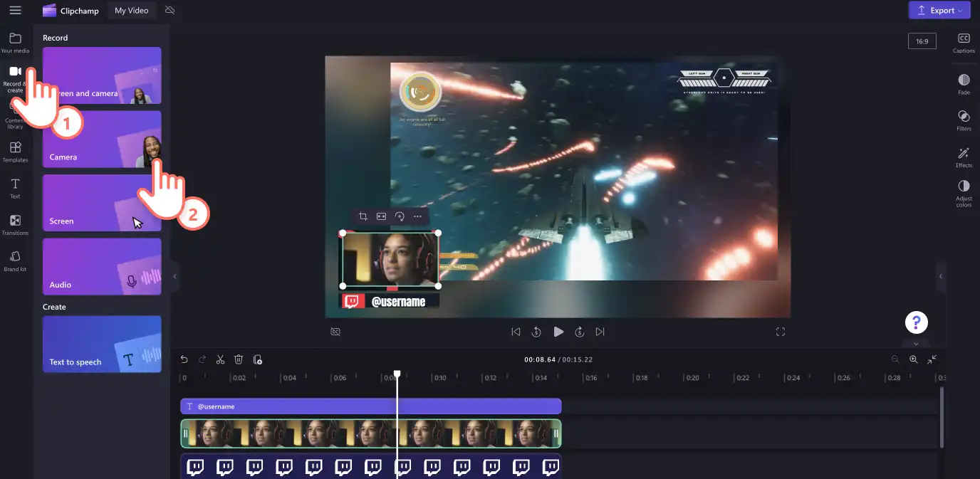The width and height of the screenshot is (980, 479).
Task: Click the timecode 00:08.64 display
Action: tap(539, 359)
